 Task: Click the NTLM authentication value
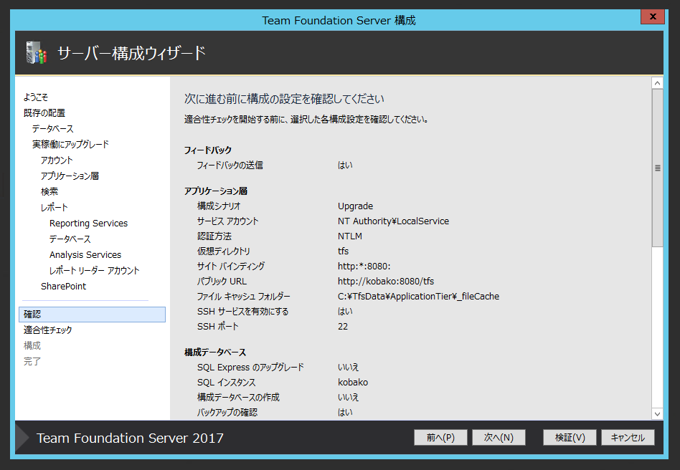pyautogui.click(x=350, y=236)
